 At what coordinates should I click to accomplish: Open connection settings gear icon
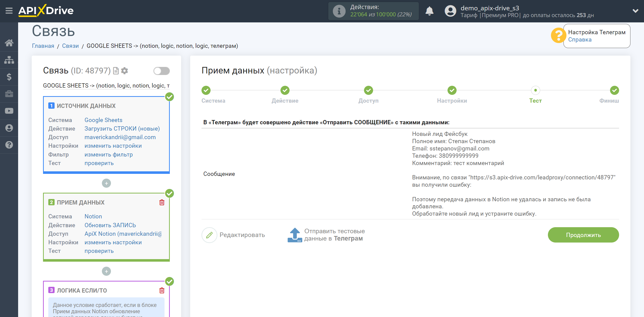coord(125,71)
